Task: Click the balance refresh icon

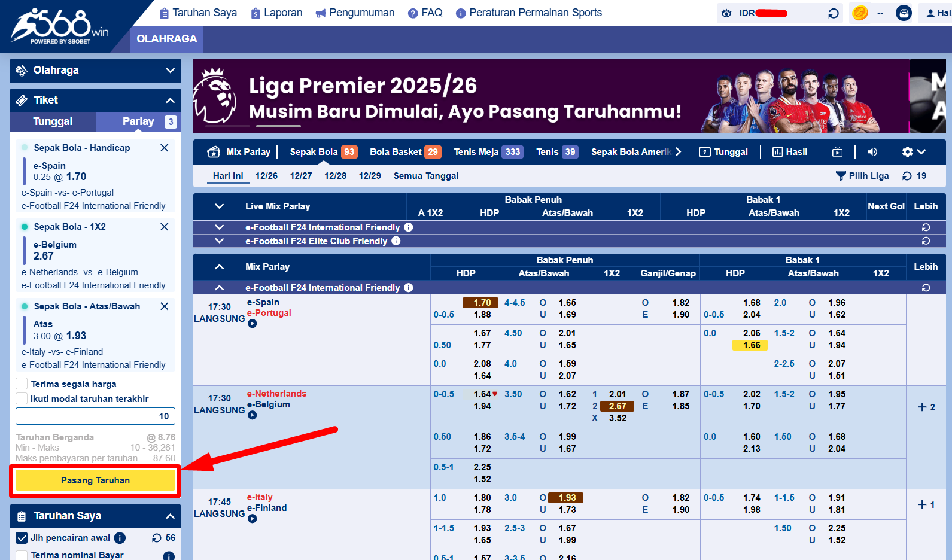Action: click(833, 13)
